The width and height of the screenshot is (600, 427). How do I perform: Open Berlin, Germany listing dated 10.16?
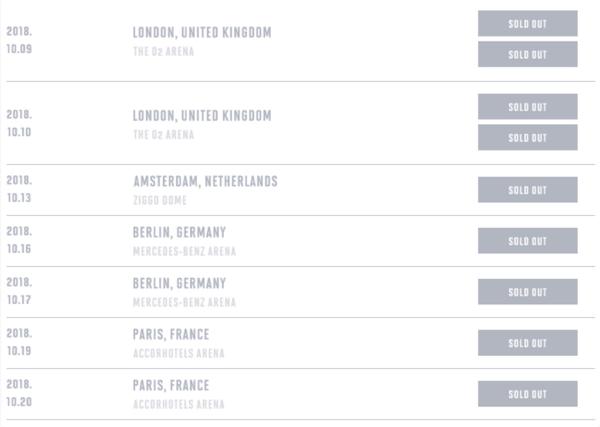pos(179,232)
